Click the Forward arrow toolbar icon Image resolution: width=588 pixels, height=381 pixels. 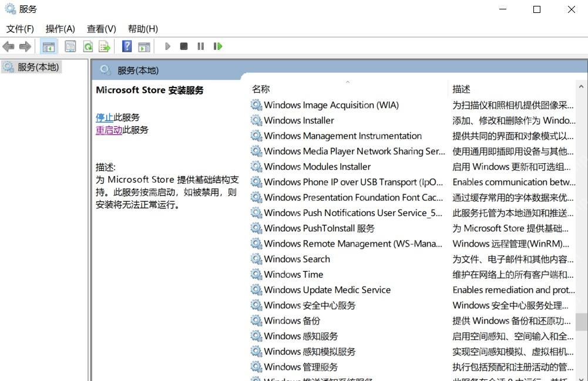click(x=25, y=46)
